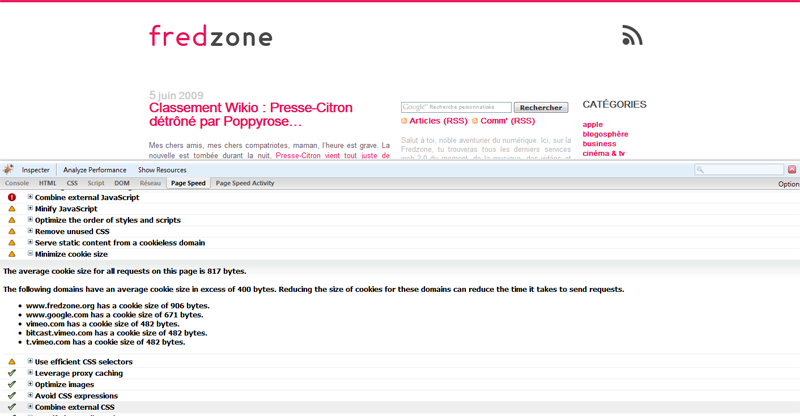Click Analyze Performance
The height and width of the screenshot is (416, 800).
[x=94, y=170]
